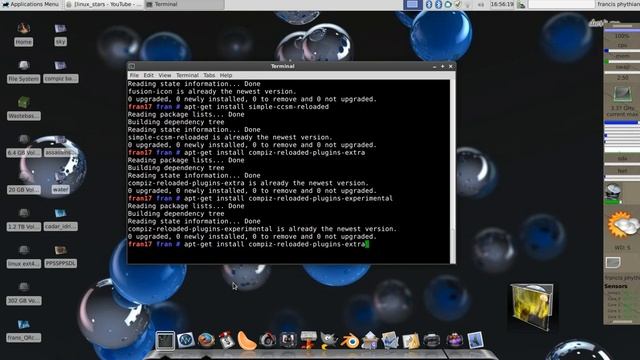Click the second Bluetooth tray icon
640x360 pixels.
point(438,4)
